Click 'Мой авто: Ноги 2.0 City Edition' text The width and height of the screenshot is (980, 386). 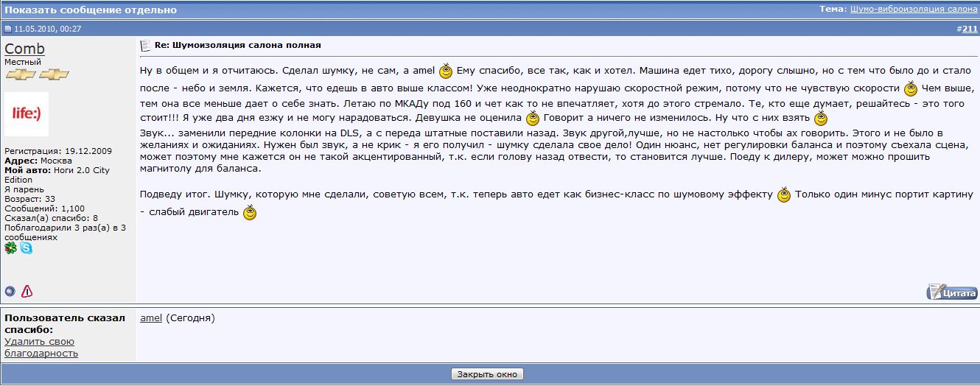pos(57,175)
